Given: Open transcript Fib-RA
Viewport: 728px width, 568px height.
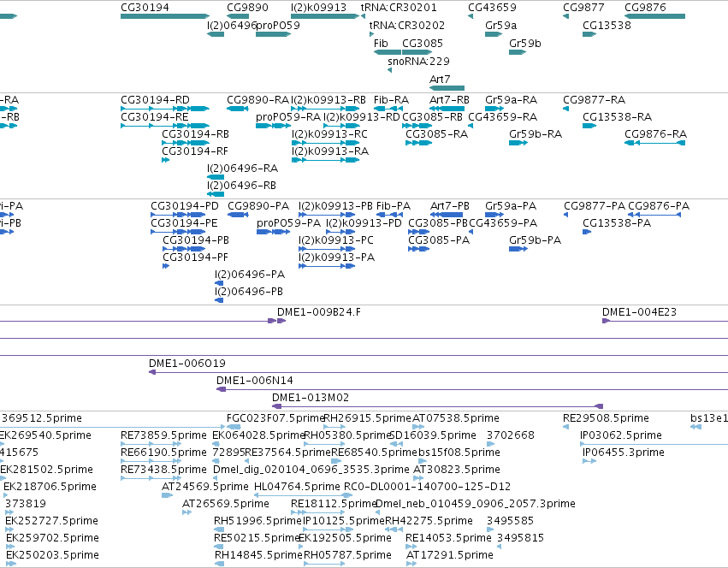Looking at the screenshot, I should click(388, 109).
